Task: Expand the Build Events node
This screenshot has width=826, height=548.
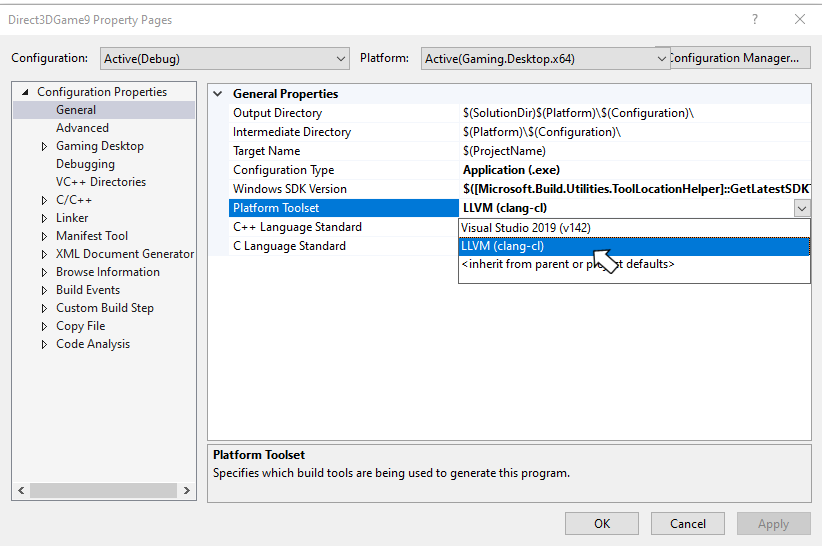Action: [44, 290]
